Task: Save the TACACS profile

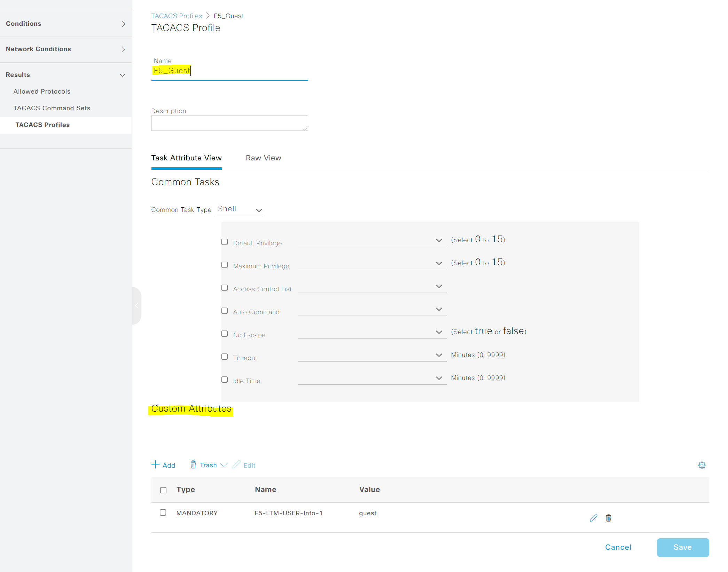Action: [x=683, y=547]
